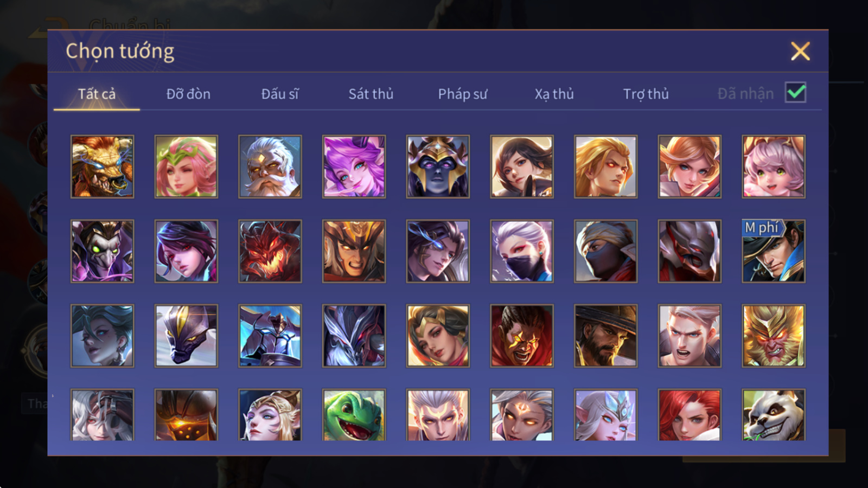Image resolution: width=868 pixels, height=488 pixels.
Task: Choose the white-bearded old man hero portrait
Action: coord(270,166)
